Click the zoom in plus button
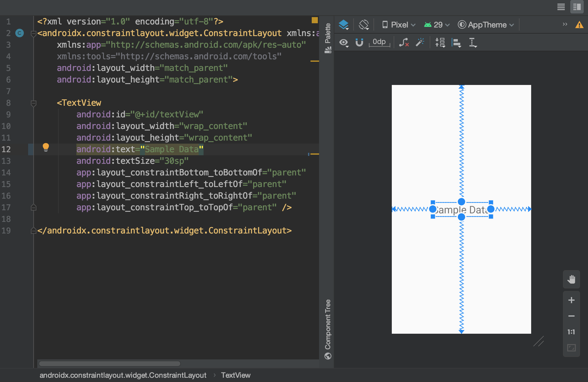 571,300
